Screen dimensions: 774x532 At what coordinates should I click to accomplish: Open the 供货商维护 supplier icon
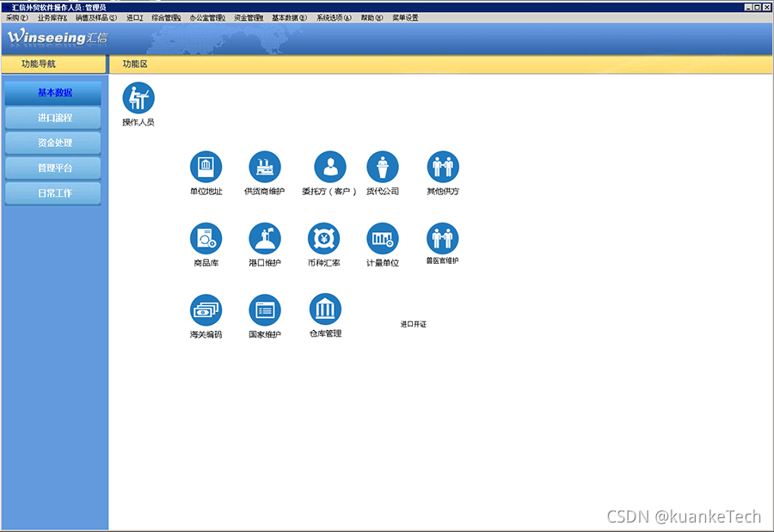265,167
